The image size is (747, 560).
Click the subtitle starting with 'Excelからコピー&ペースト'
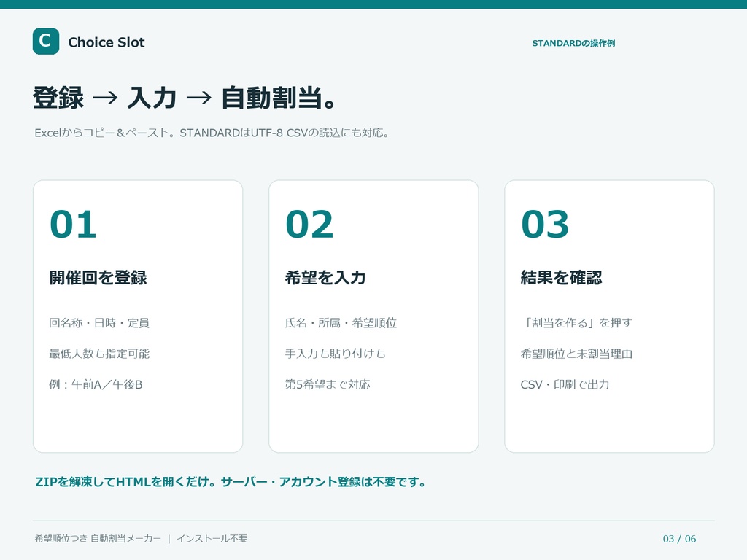pos(212,133)
